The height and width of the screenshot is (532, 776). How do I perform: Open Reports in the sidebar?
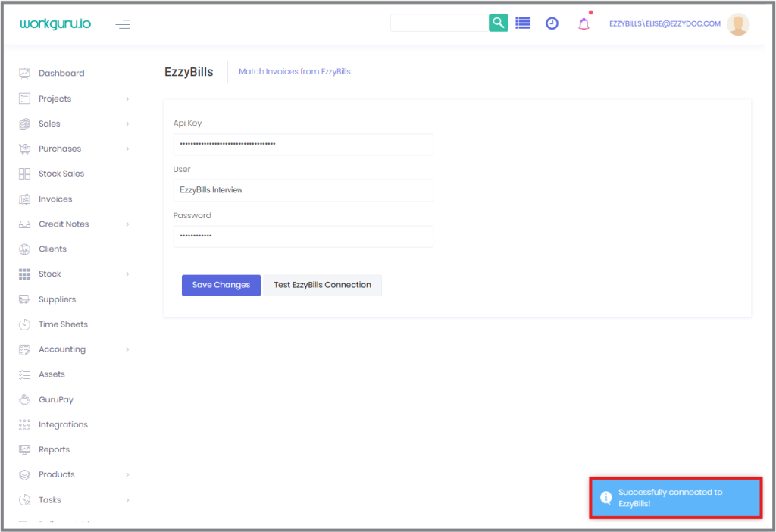(54, 450)
